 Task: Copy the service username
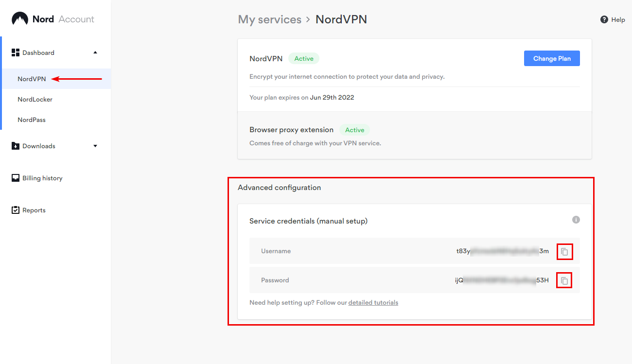pyautogui.click(x=564, y=252)
